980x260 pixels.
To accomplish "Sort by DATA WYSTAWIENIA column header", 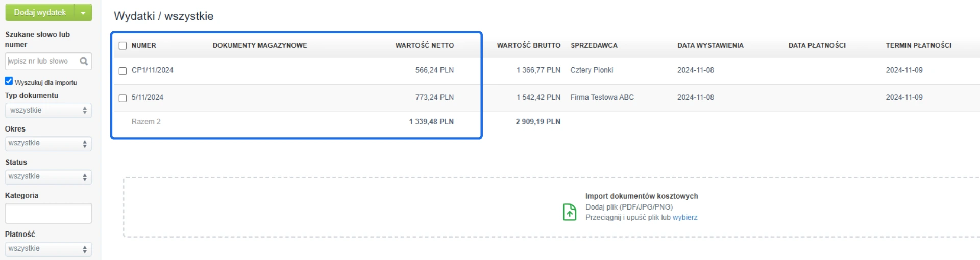I will click(710, 45).
